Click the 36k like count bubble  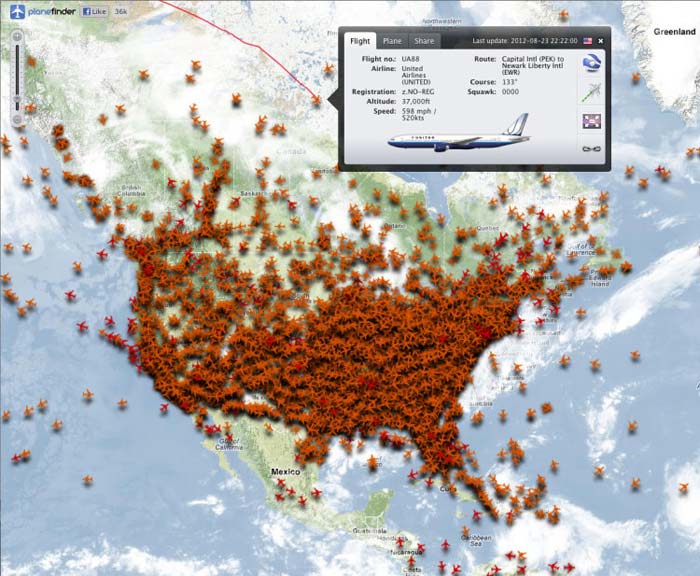click(121, 12)
